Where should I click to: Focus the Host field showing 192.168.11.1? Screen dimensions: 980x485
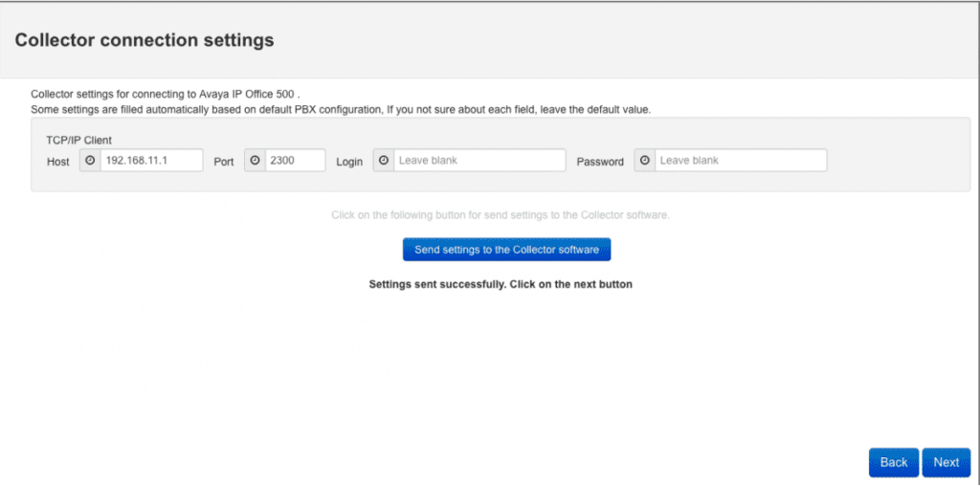tap(151, 160)
